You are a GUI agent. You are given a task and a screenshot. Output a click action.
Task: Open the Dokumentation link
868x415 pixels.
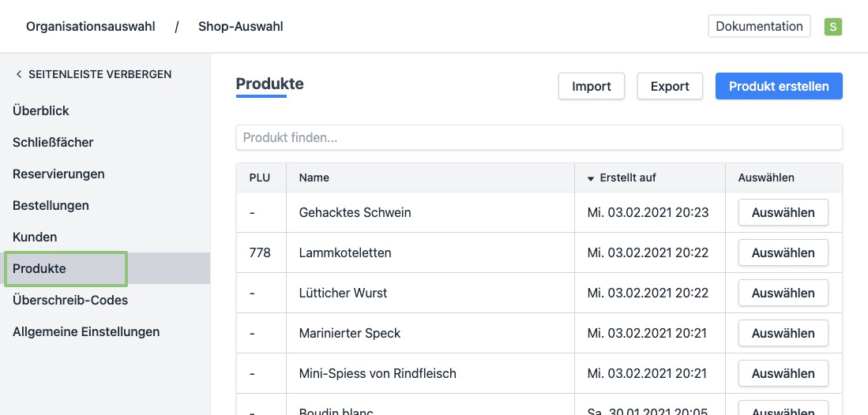coord(759,26)
